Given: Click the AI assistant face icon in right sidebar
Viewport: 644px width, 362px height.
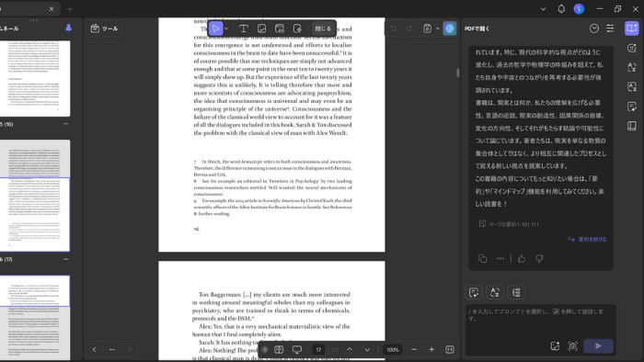Looking at the screenshot, I should tap(632, 48).
